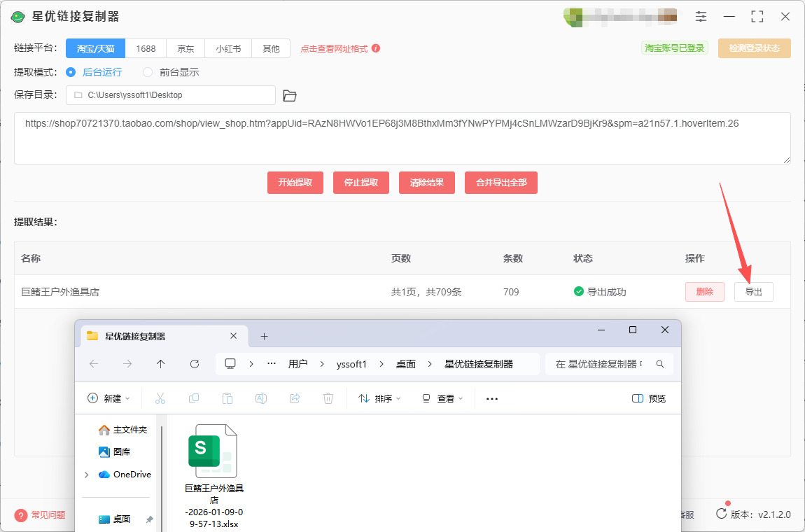This screenshot has width=805, height=532.
Task: Click the 用户 breadcrumb in address bar
Action: coord(297,363)
